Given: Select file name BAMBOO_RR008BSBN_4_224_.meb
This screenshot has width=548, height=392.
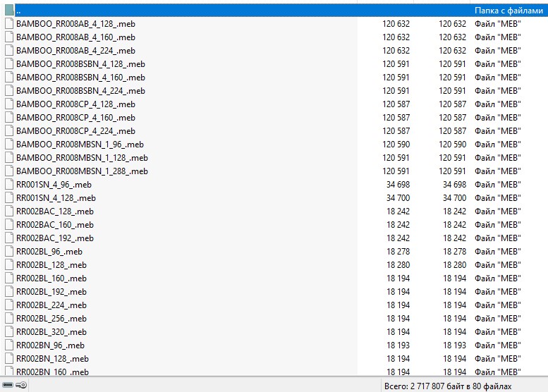Looking at the screenshot, I should coord(80,91).
